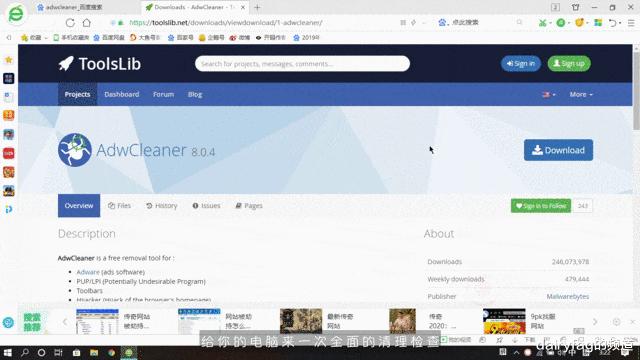Show next recommendations with right arrow
The height and width of the screenshot is (360, 640).
coord(595,322)
